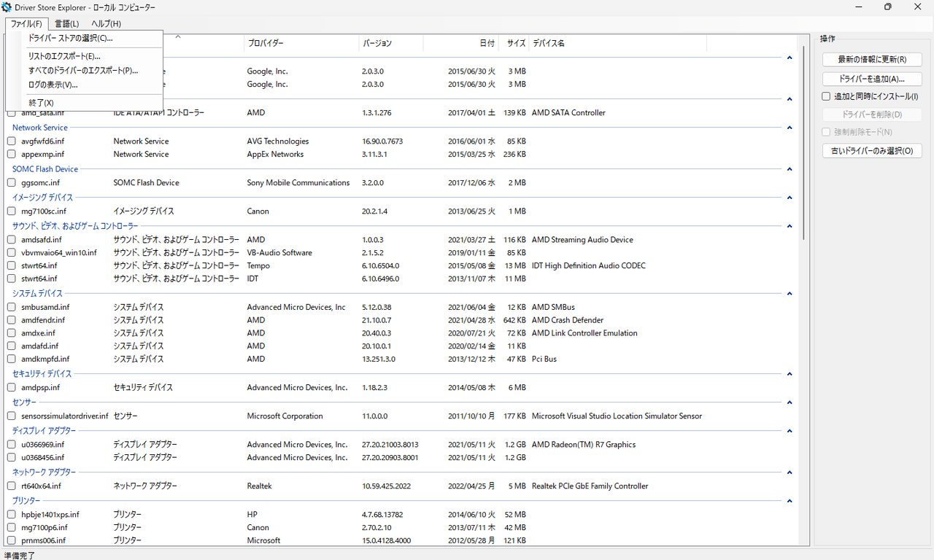Tick the amdsafd.inf checkbox
The image size is (934, 560).
(12, 240)
